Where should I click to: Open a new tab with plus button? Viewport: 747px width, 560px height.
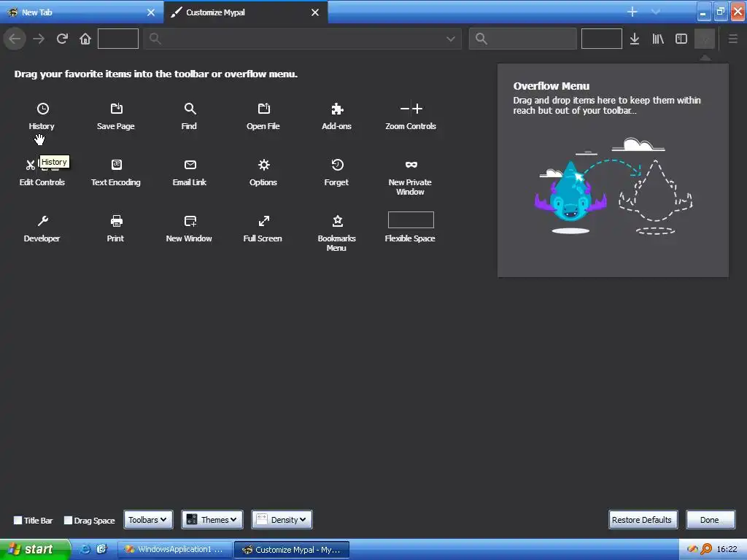(632, 12)
